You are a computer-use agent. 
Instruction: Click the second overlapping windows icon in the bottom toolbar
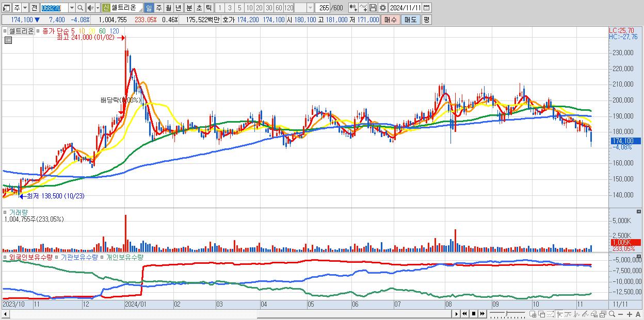pyautogui.click(x=542, y=314)
